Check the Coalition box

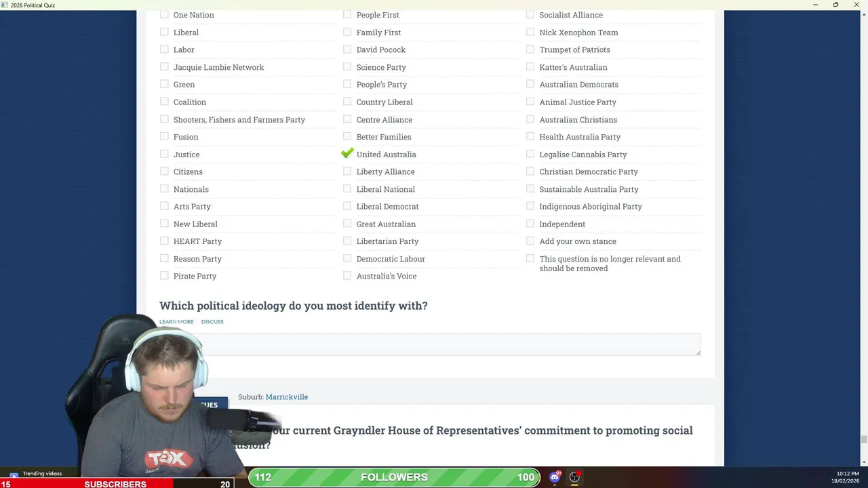(x=164, y=102)
